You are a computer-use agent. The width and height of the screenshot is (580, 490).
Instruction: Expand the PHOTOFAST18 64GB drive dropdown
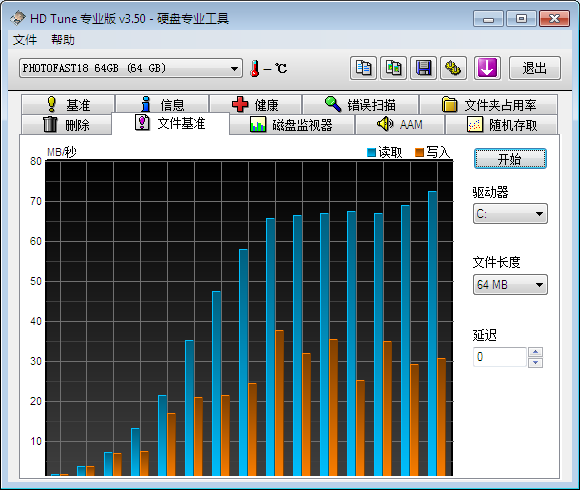[131, 68]
